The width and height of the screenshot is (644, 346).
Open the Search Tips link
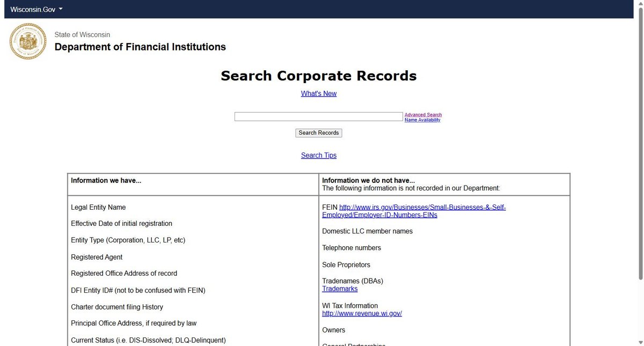(319, 156)
